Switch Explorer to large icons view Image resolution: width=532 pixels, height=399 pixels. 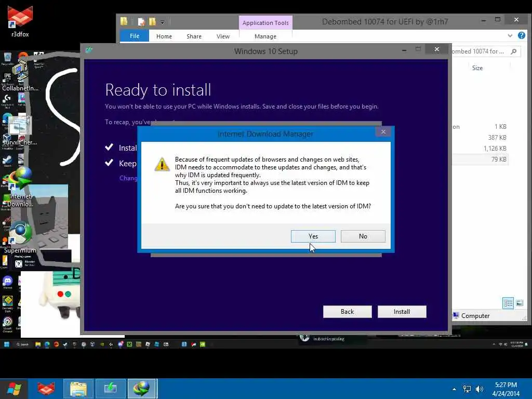coord(520,303)
